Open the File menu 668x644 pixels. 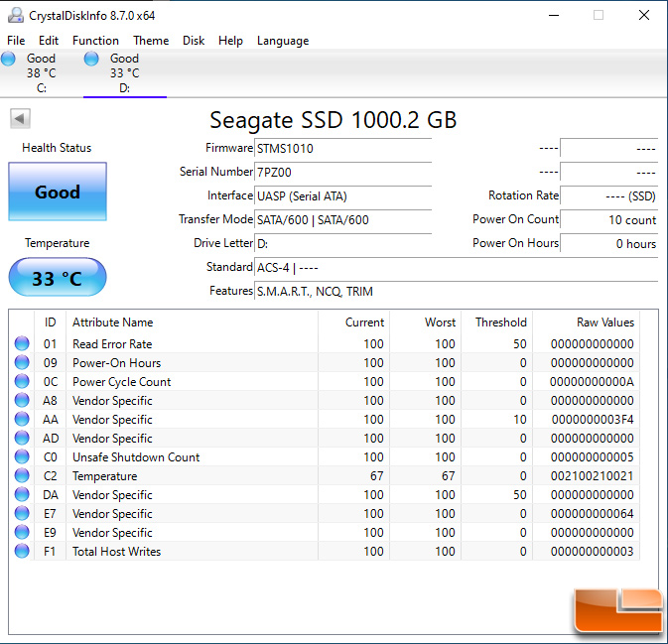click(x=16, y=41)
